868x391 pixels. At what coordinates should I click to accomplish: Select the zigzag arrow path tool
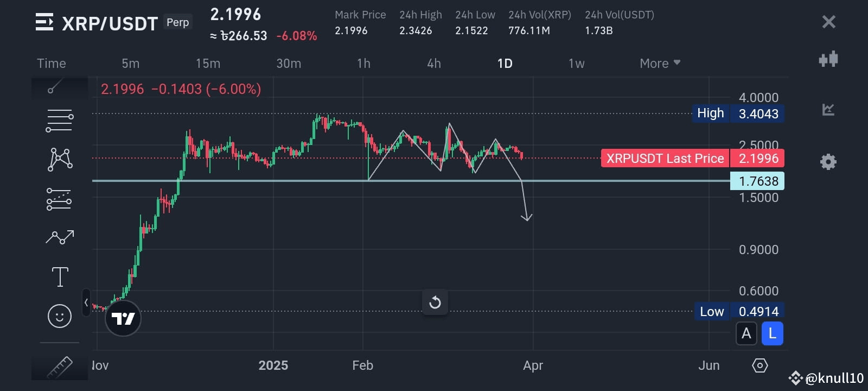(60, 237)
